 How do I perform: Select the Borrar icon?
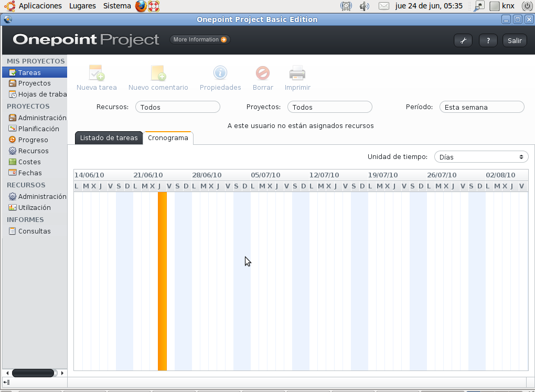[x=263, y=73]
